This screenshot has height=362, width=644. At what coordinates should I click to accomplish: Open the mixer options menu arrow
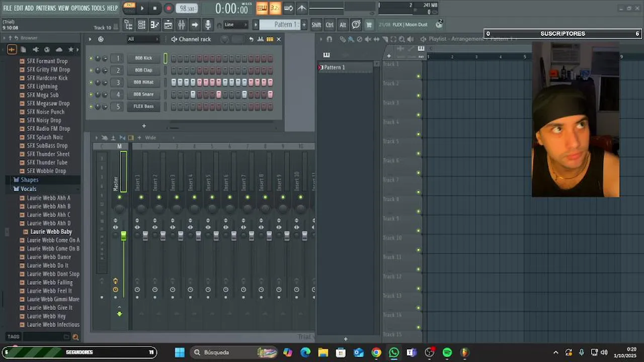97,138
